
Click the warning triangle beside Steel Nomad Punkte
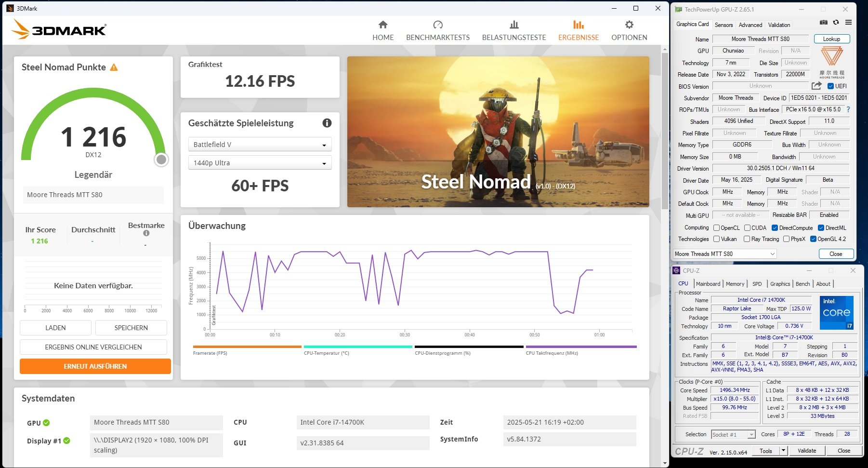(x=114, y=67)
